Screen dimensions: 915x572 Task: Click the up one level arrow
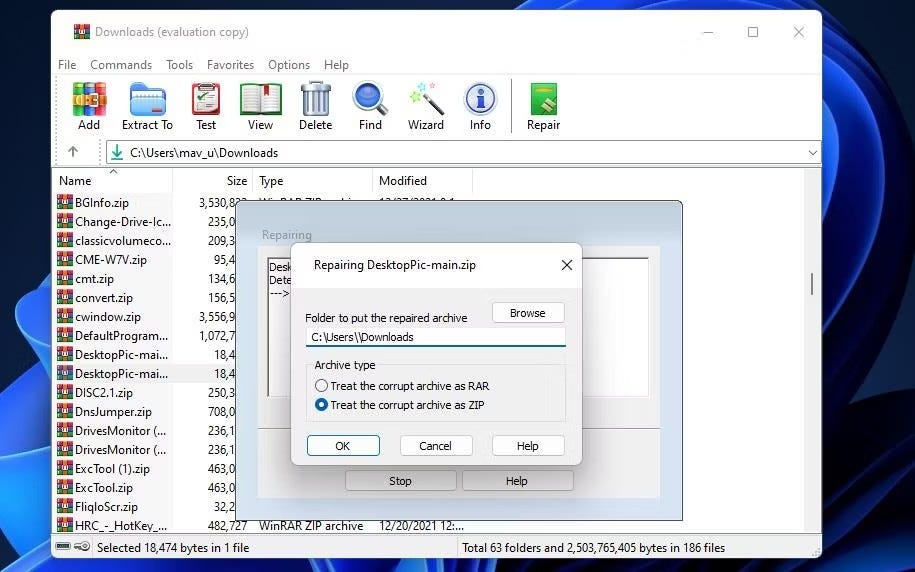(73, 152)
